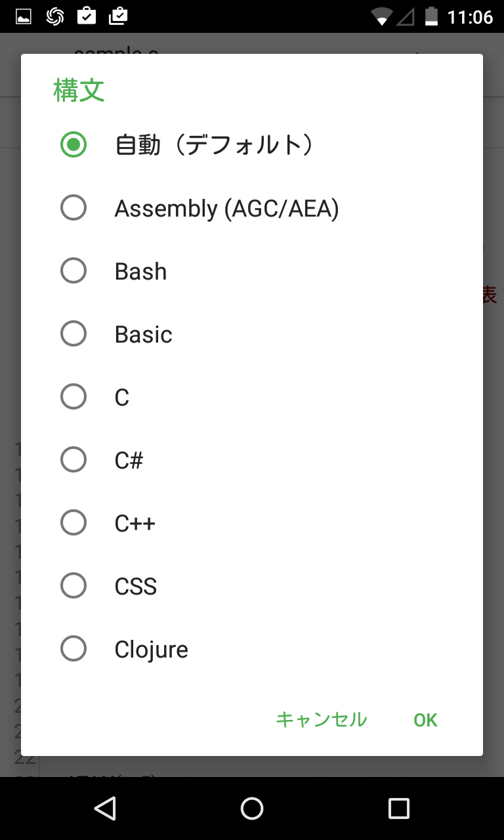Tap the 11:06 clock in status bar
504x840 pixels.
470,16
